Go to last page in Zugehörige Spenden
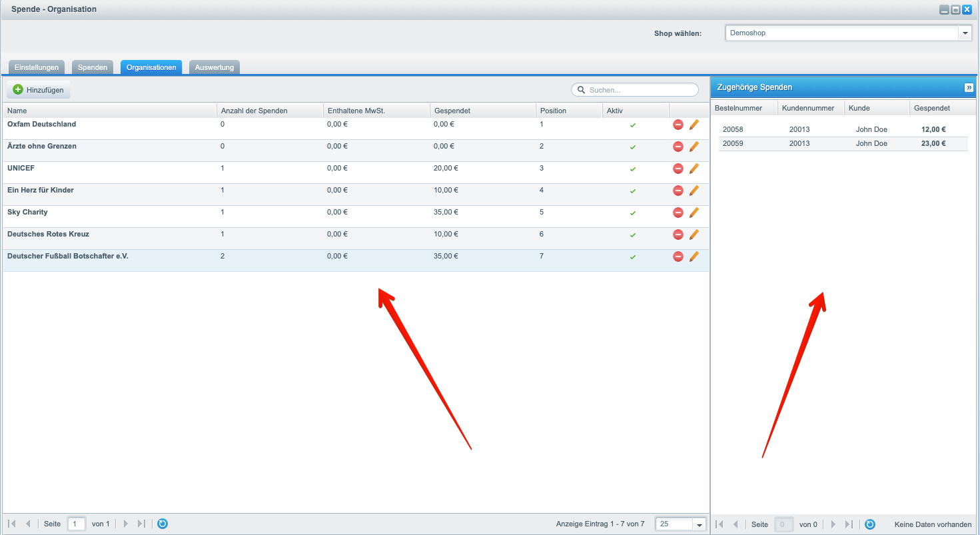The image size is (980, 535). pyautogui.click(x=849, y=524)
